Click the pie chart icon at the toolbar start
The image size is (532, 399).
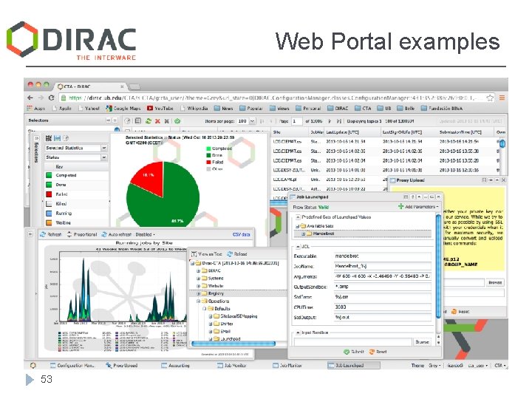click(128, 120)
